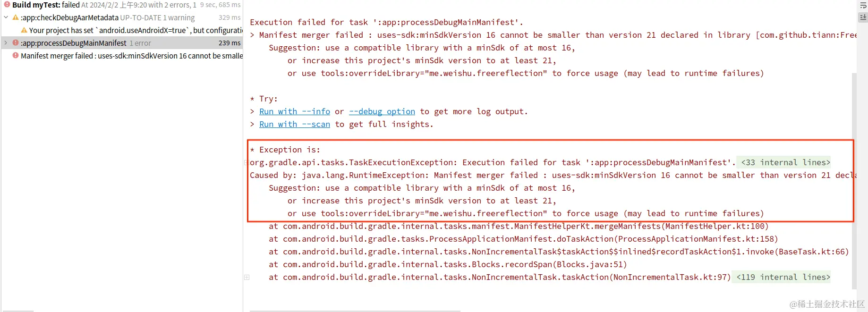Open the Run with --scan link
The image size is (868, 312).
coord(295,124)
